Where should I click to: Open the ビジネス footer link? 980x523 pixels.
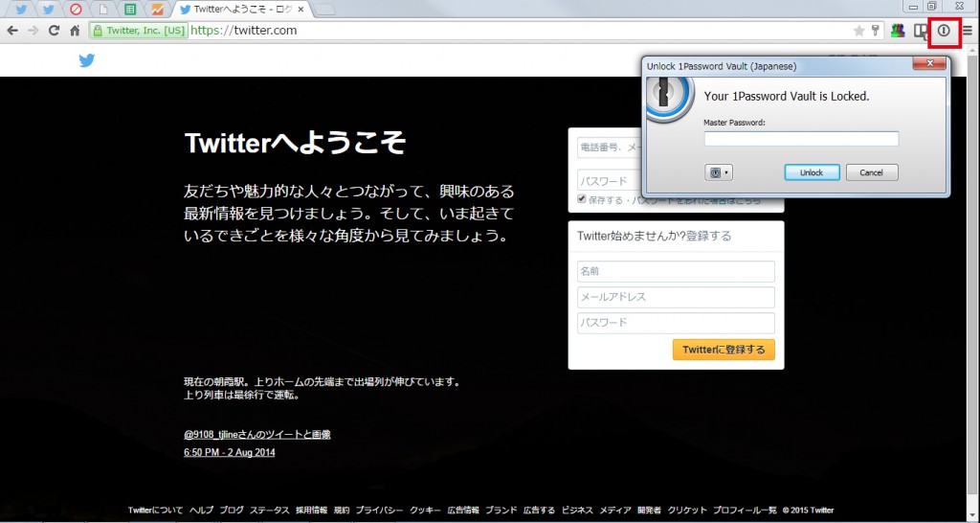577,511
